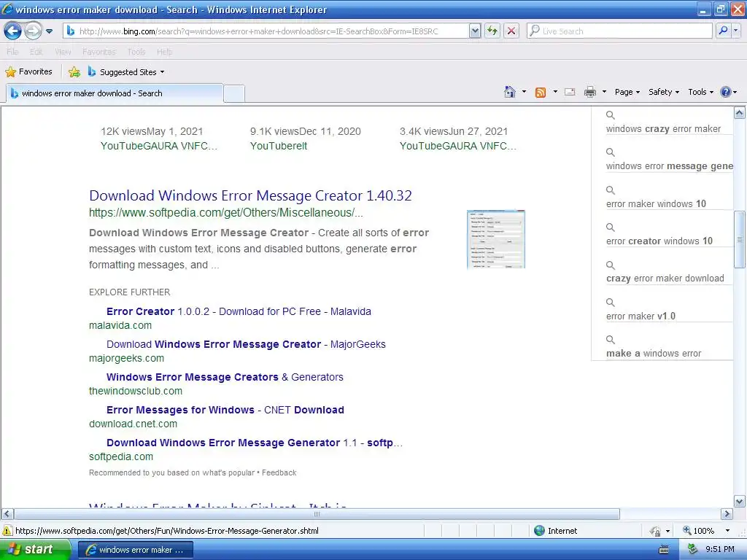Viewport: 747px width, 560px height.
Task: Open the Print options dropdown arrow
Action: 604,92
